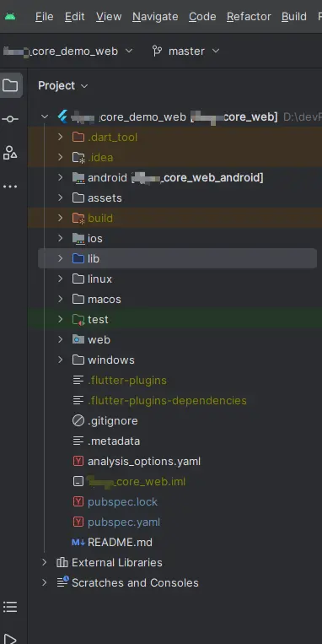The width and height of the screenshot is (322, 644).
Task: Select the analysis_options.yaml file name
Action: pos(144,462)
